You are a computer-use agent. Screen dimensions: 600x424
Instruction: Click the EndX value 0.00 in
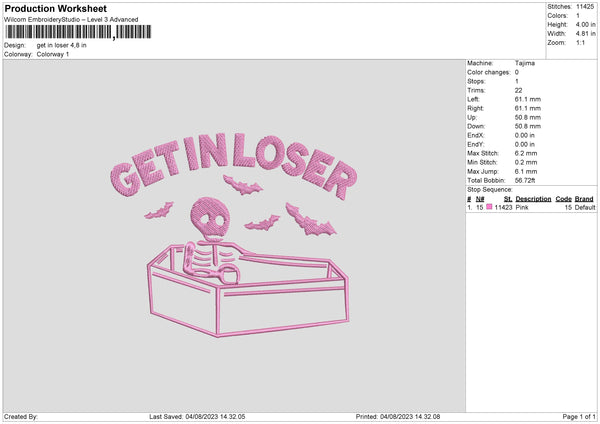[525, 135]
